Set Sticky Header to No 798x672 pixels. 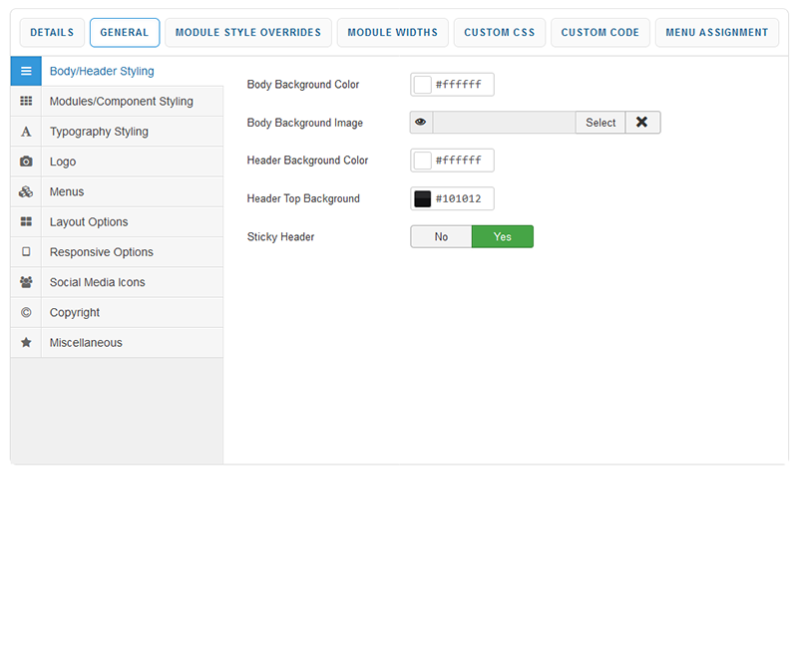441,236
